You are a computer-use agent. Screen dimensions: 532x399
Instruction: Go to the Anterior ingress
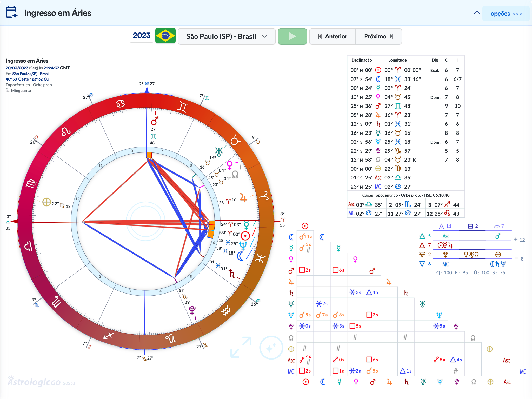click(332, 36)
